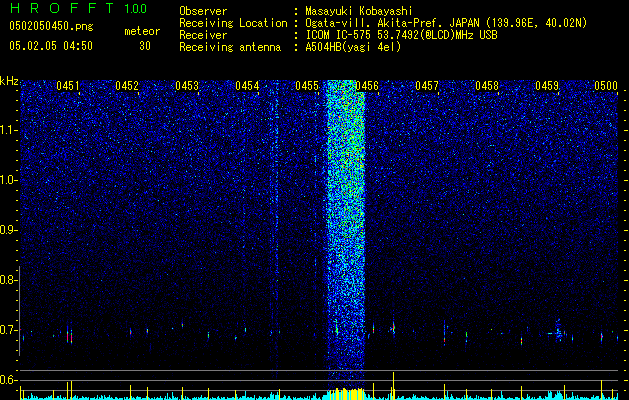Select observer name Masayuki Kobayashi
This screenshot has width=629, height=400.
point(359,11)
